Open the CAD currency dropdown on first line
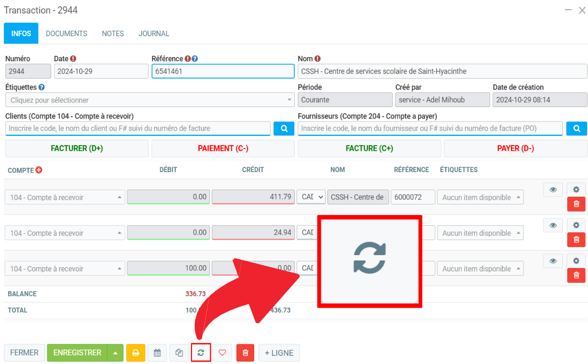Screen dimensions: 588x364 point(311,197)
